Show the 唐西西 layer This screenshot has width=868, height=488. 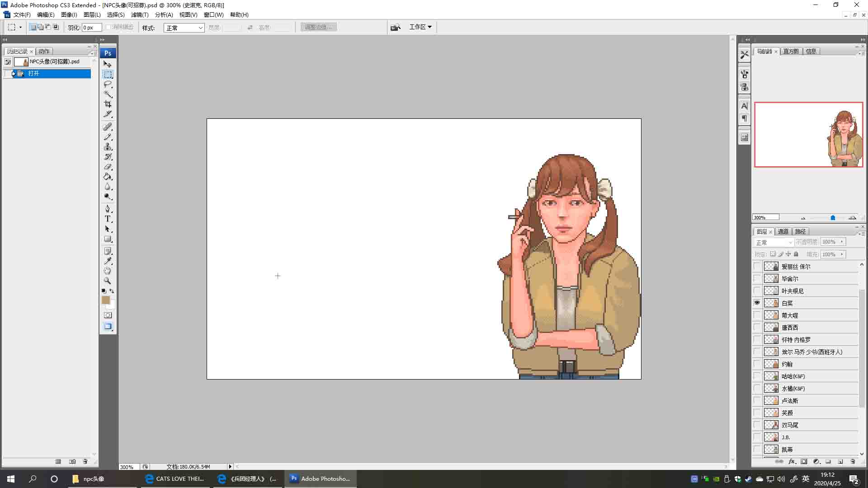tap(757, 327)
